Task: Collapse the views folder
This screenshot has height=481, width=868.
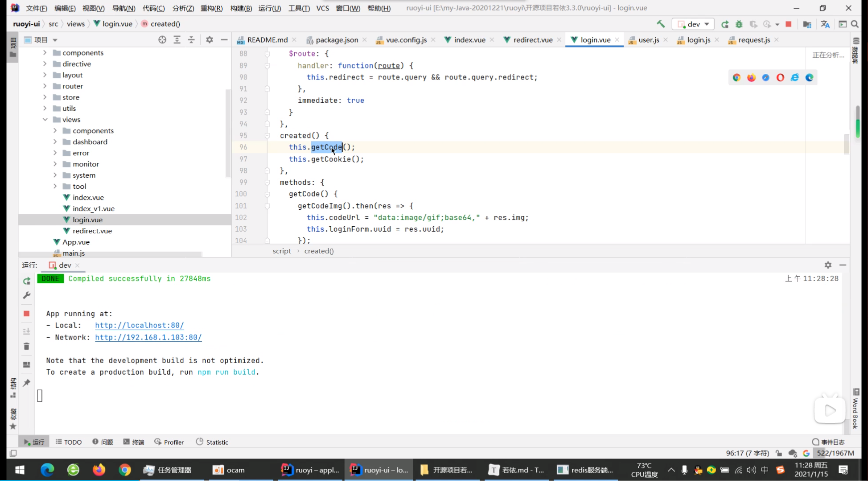Action: 44,119
